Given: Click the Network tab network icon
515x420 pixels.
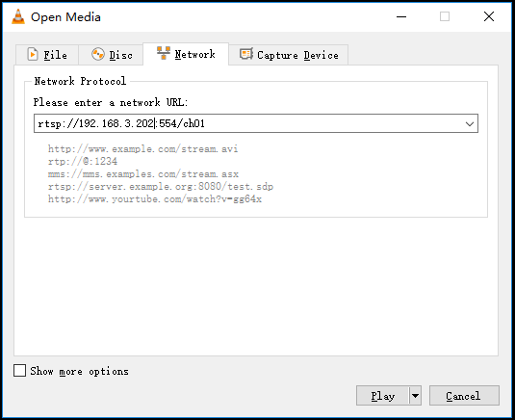Looking at the screenshot, I should click(164, 53).
